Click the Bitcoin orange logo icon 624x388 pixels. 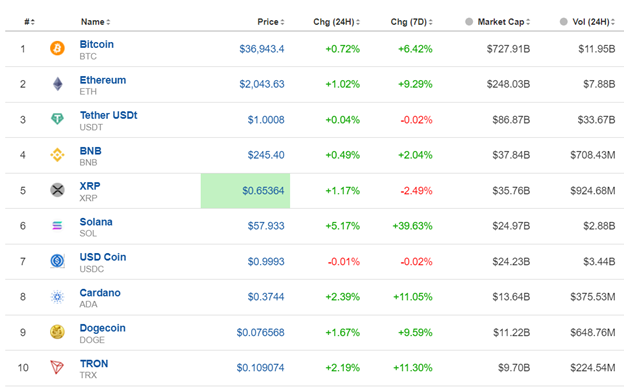click(57, 49)
